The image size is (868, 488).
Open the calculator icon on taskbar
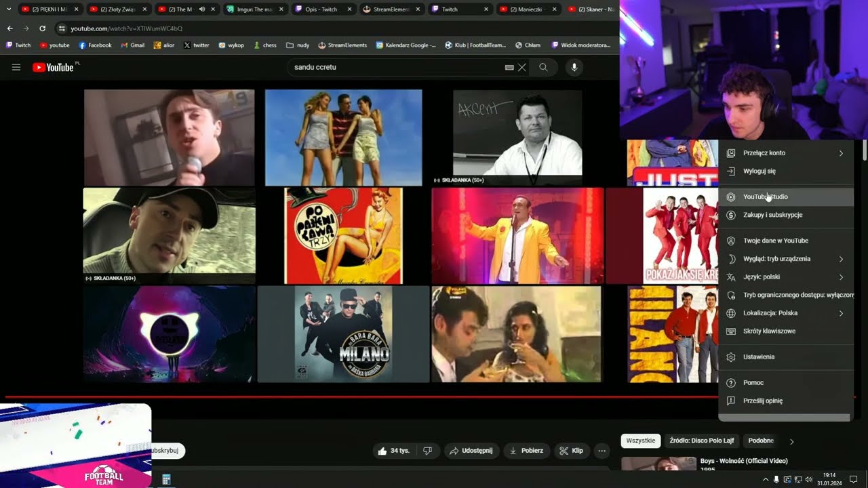[x=166, y=479]
